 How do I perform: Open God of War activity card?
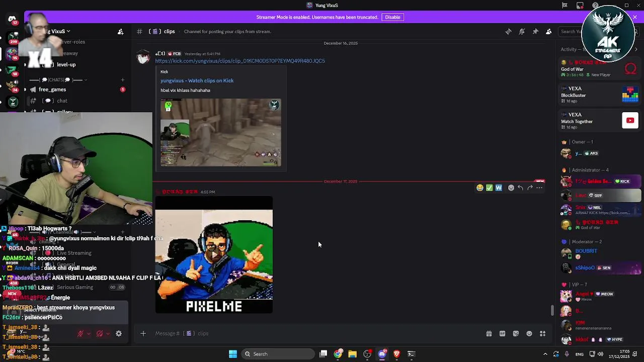coord(600,69)
